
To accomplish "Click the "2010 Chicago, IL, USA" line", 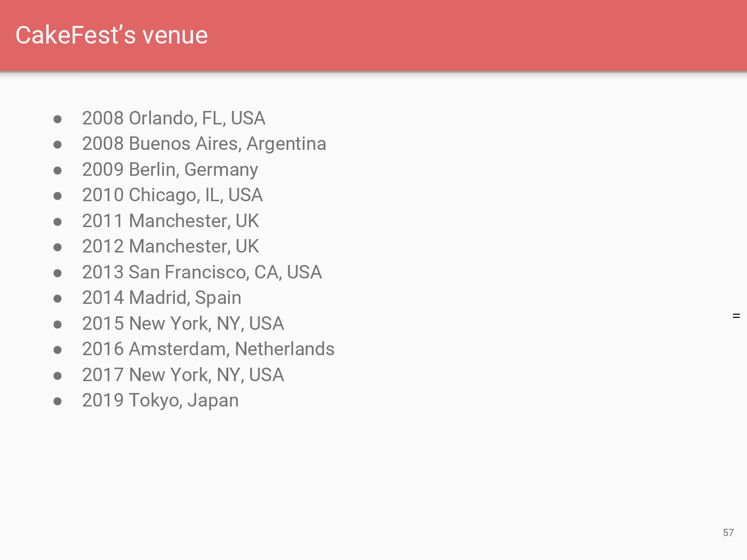I will [172, 195].
